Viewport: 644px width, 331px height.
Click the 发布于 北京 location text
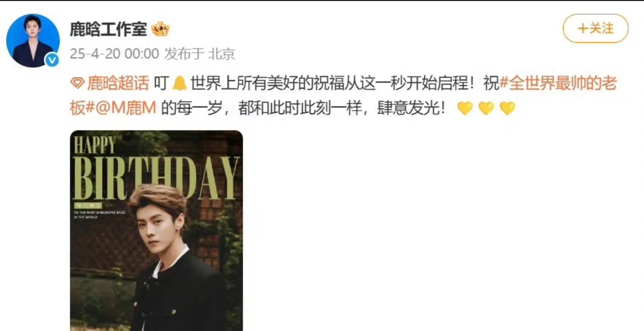200,54
